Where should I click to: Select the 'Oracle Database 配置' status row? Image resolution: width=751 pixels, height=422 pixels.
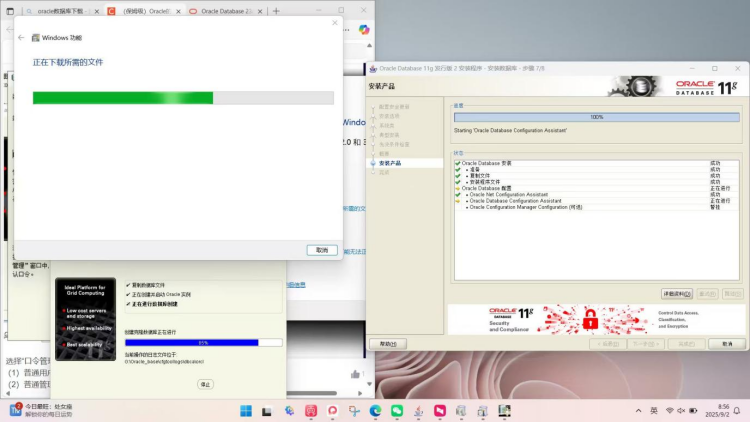tap(596, 188)
